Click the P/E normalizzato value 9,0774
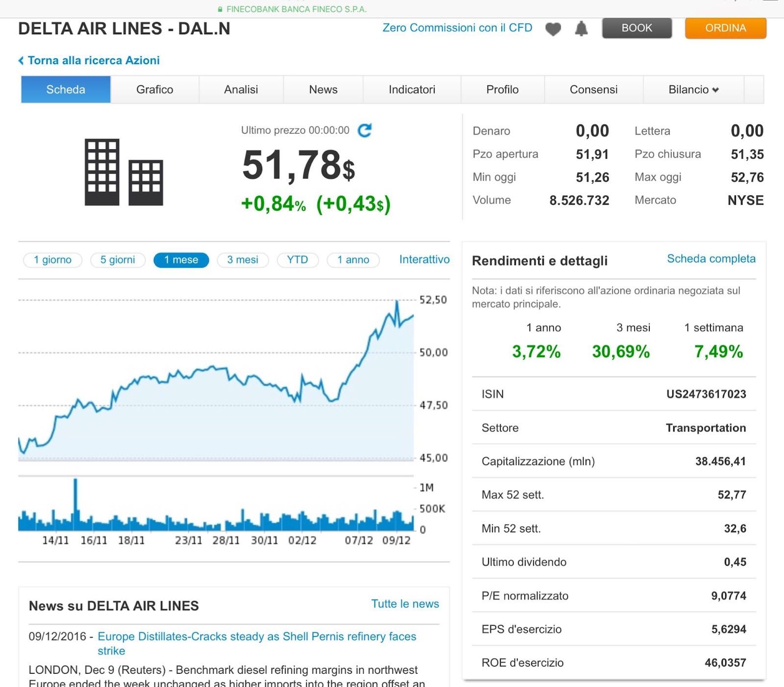 coord(729,596)
